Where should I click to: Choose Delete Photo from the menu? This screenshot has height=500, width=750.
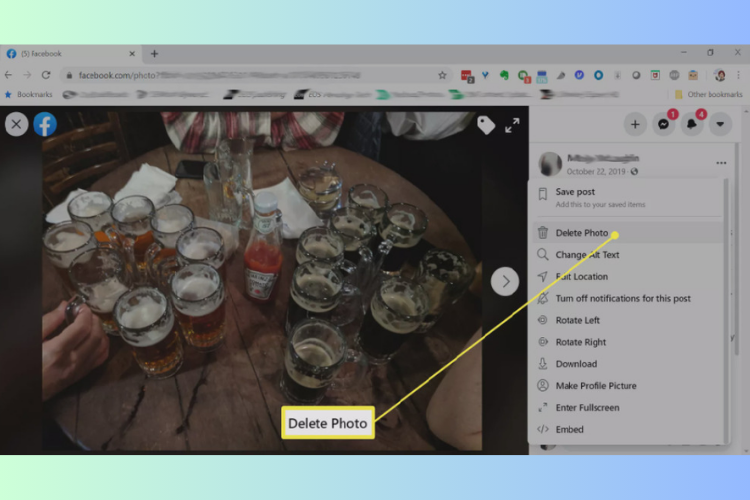click(x=627, y=233)
